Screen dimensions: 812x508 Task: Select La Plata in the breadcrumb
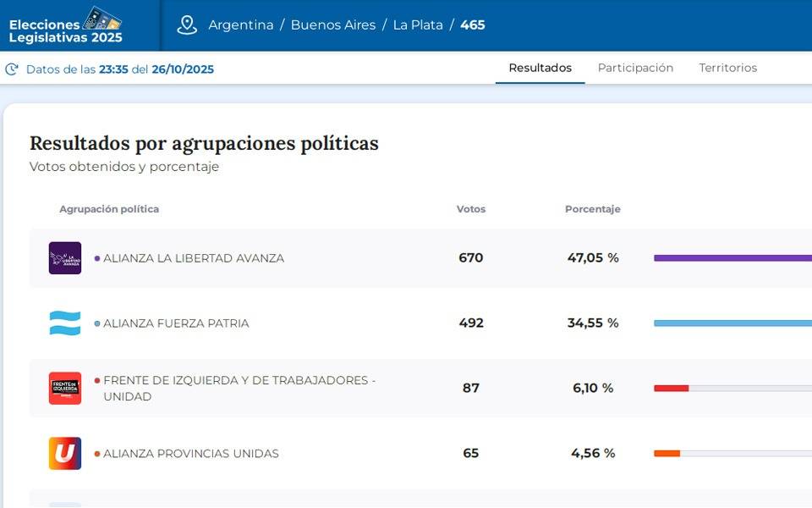point(418,25)
